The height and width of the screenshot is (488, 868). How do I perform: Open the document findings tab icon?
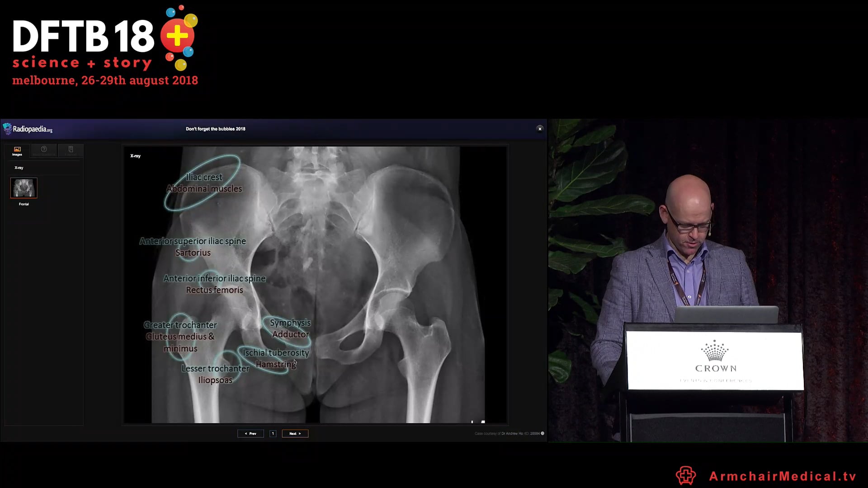pos(71,149)
